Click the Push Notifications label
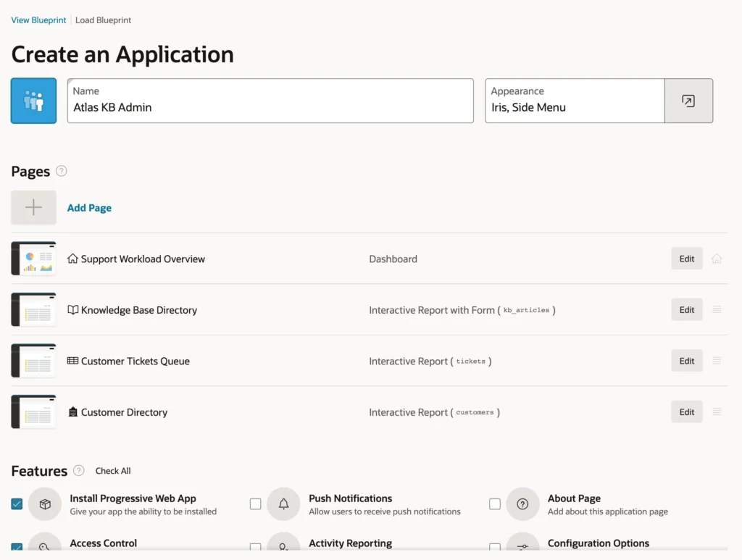The height and width of the screenshot is (560, 742). pos(351,498)
